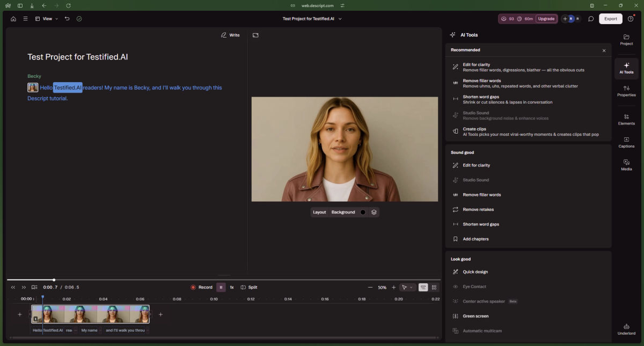
Task: Open the Project panel
Action: [x=626, y=39]
